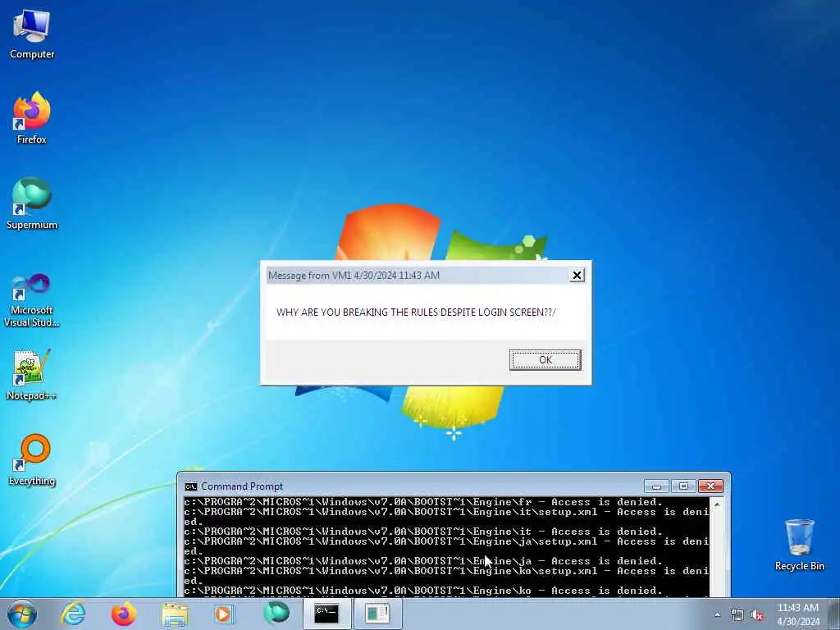Launch Supermium from the taskbar

tap(276, 614)
